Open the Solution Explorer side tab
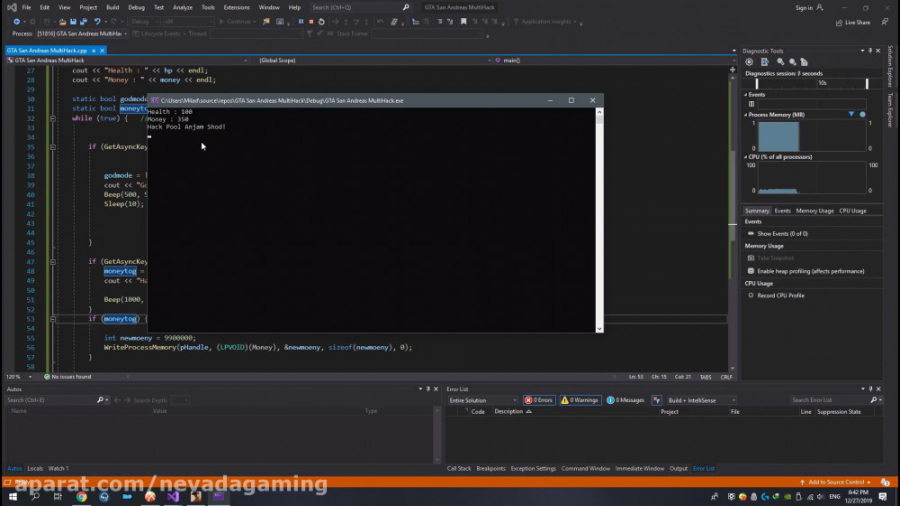Image resolution: width=900 pixels, height=506 pixels. (x=890, y=67)
